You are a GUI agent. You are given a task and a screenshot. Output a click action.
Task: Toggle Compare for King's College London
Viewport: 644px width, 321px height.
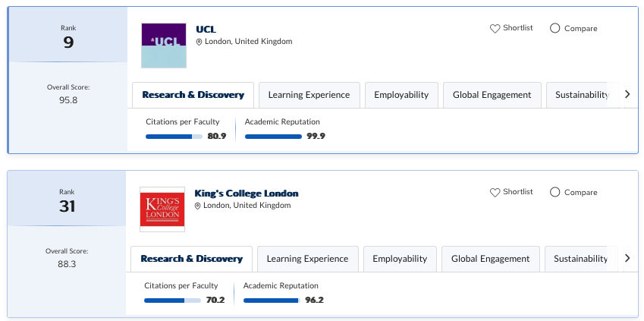pyautogui.click(x=555, y=192)
